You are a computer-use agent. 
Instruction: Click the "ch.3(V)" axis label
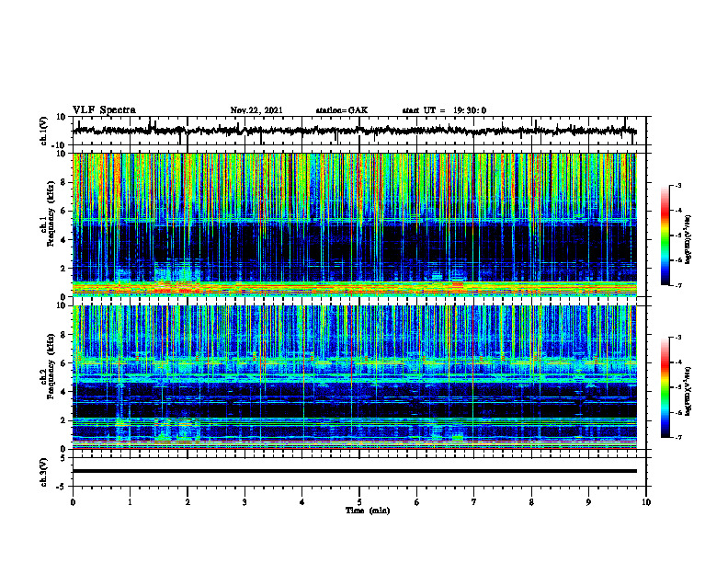coord(44,472)
